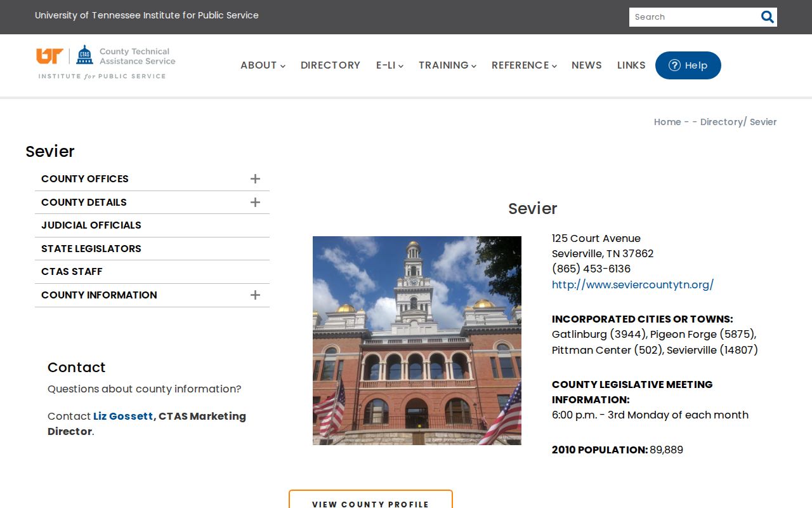Click the address line 125 Court Avenue
This screenshot has width=812, height=508.
596,239
